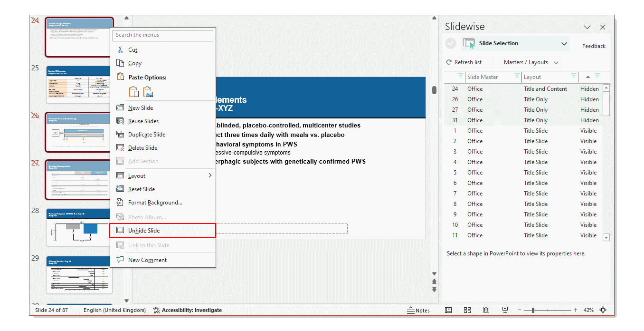Toggle visibility state of slide 24 row

tap(589, 88)
